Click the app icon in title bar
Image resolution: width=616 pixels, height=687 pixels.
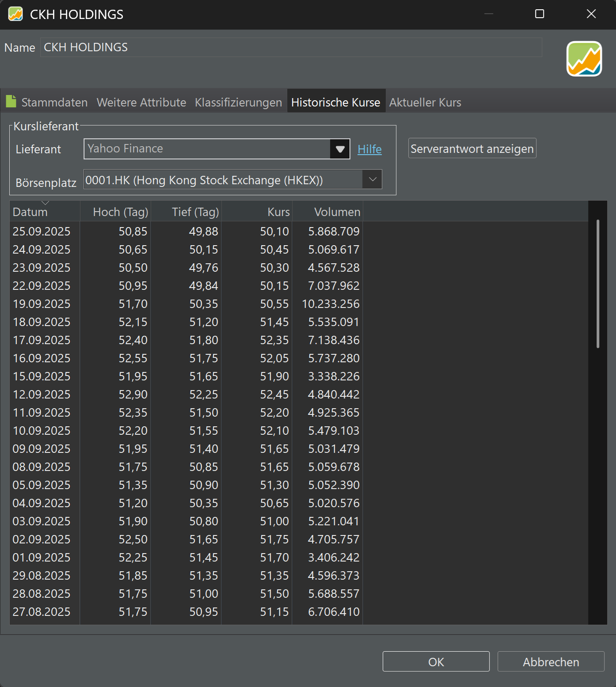tap(15, 14)
